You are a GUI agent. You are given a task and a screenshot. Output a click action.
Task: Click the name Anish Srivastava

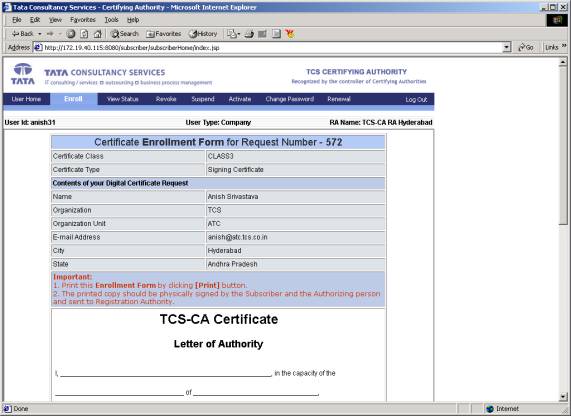(233, 197)
